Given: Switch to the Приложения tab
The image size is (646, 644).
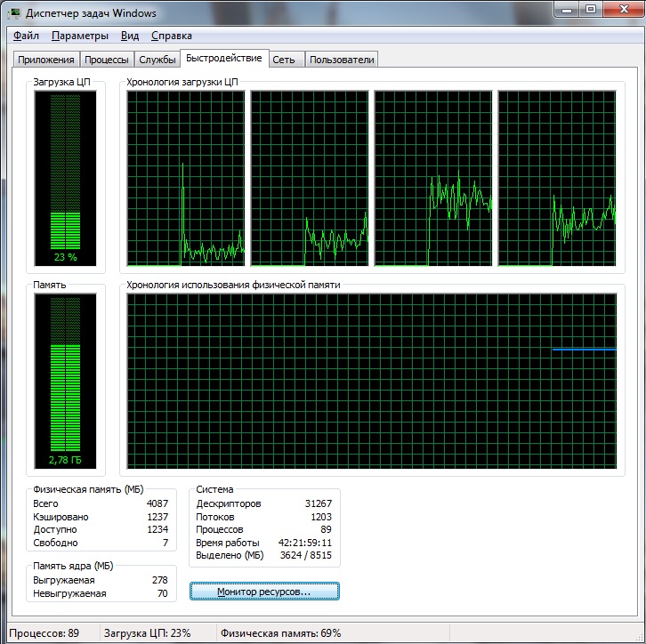Looking at the screenshot, I should 46,60.
